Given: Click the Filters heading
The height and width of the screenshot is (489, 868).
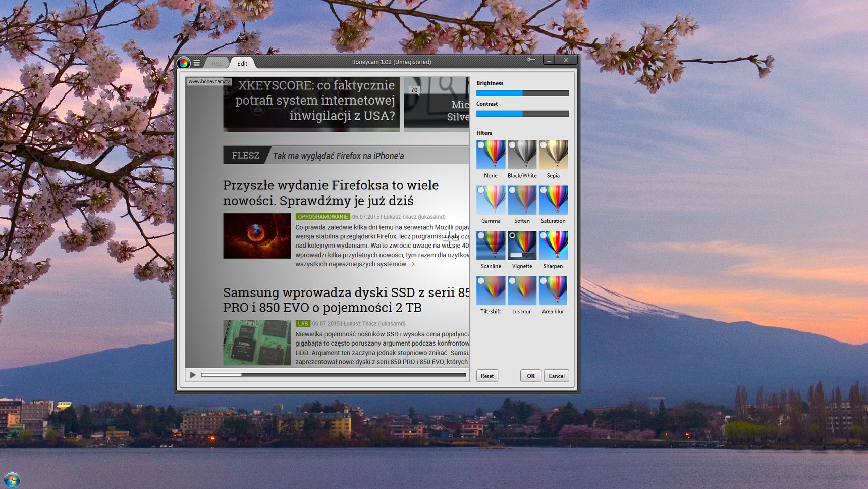Looking at the screenshot, I should tap(484, 133).
